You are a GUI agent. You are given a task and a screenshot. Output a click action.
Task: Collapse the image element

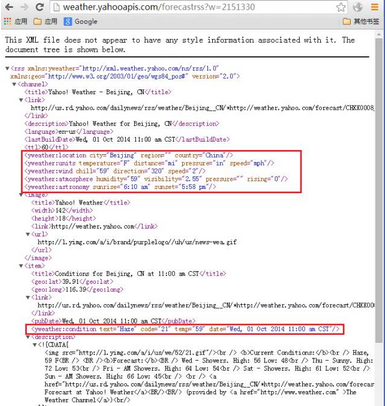(21, 195)
